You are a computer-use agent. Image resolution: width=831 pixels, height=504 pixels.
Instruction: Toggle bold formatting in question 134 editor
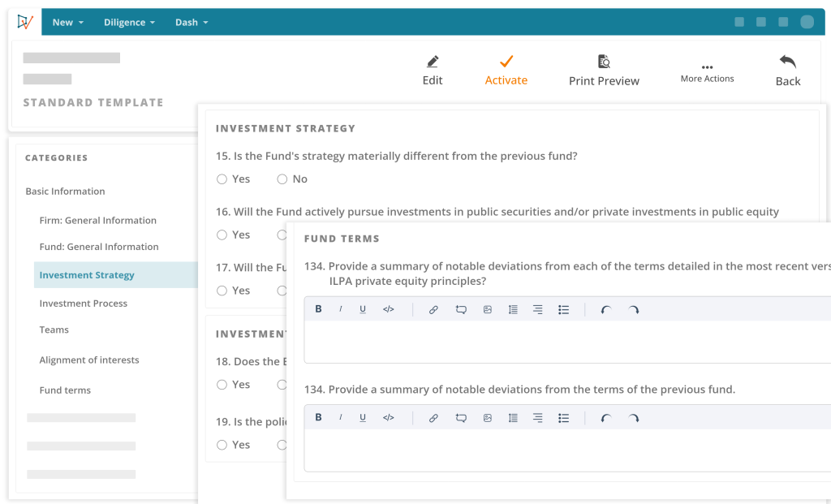[x=318, y=308]
